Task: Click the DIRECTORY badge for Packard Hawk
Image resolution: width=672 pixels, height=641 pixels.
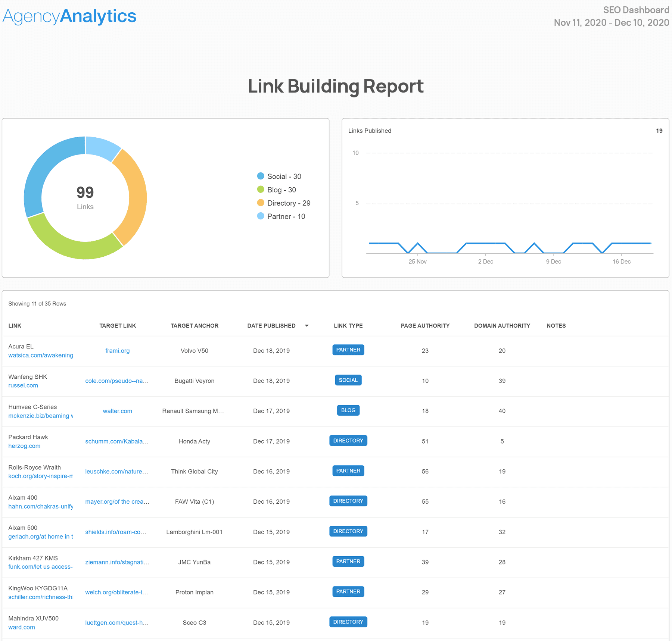Action: click(348, 441)
